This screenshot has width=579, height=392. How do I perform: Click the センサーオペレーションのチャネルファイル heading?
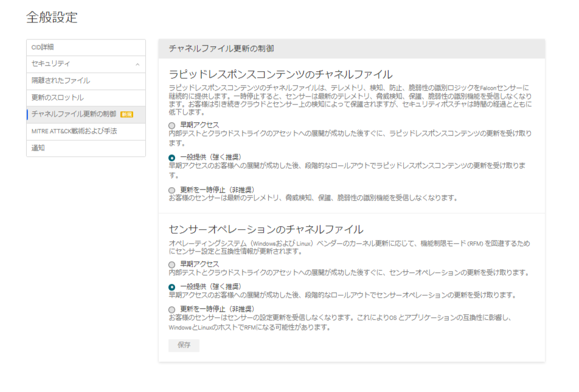(x=266, y=229)
